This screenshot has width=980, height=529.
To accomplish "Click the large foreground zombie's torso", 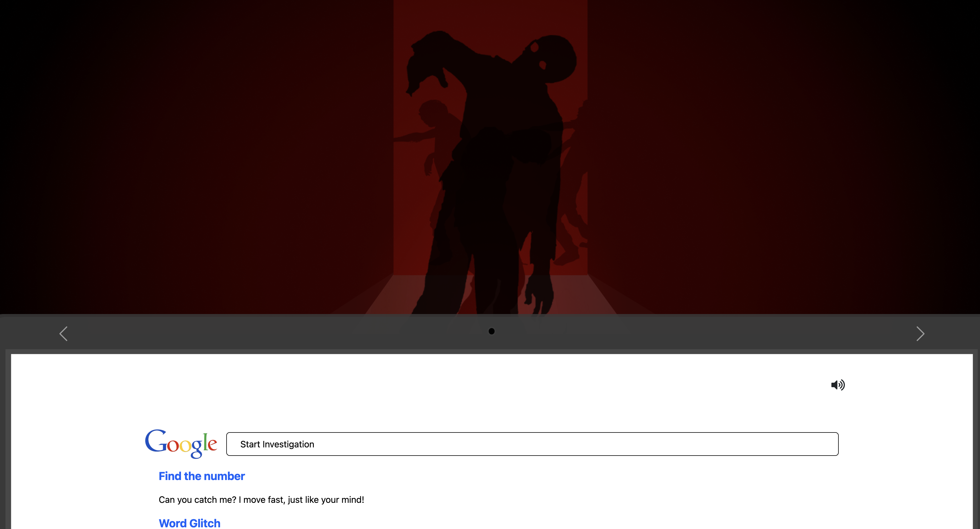I will tap(506, 114).
